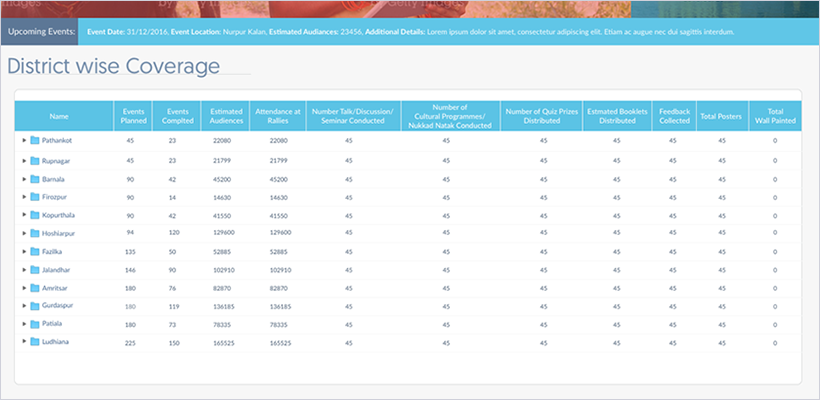Click the folder icon beside Barnala
The width and height of the screenshot is (820, 400).
point(35,179)
